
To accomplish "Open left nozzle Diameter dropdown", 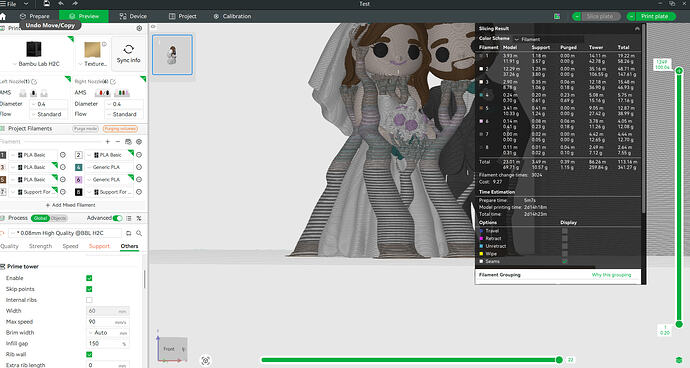I will (x=48, y=104).
